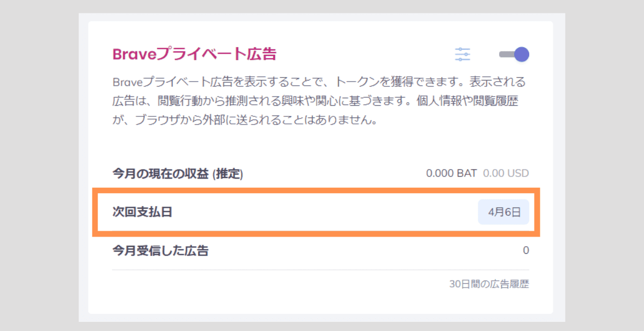Click the 4月6日 payment date badge
The height and width of the screenshot is (331, 644).
(503, 212)
